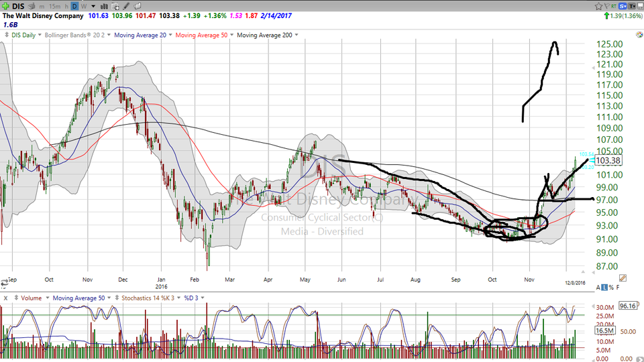Viewport: 644px width, 362px height.
Task: Click the 12/8/2016 date label
Action: pos(575,283)
